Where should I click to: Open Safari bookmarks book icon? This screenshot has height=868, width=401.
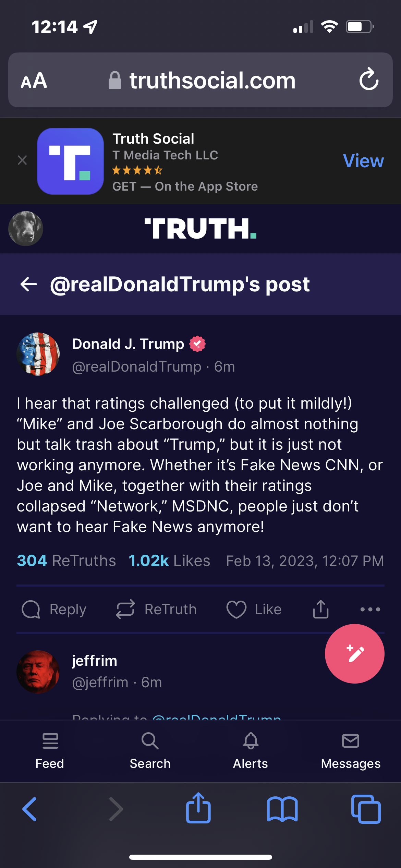click(x=282, y=809)
